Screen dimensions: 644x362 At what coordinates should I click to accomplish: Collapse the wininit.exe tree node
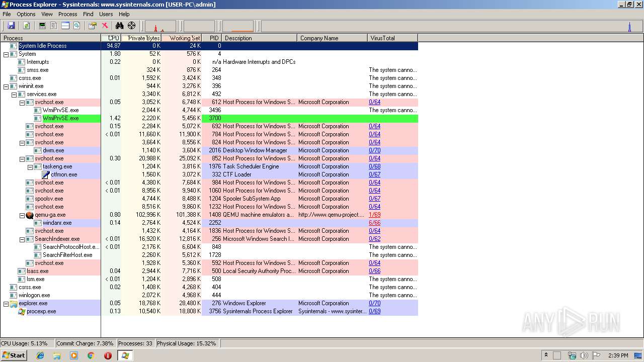pos(6,86)
